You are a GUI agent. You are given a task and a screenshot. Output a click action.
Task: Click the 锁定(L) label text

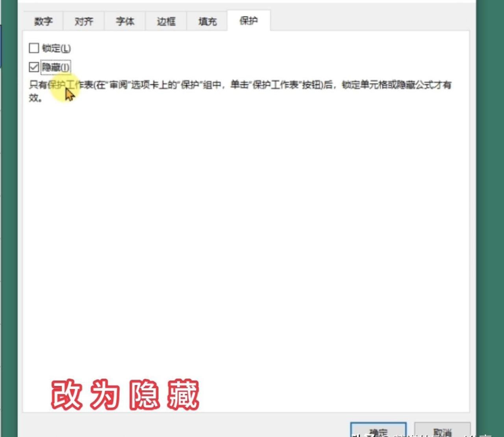[56, 48]
